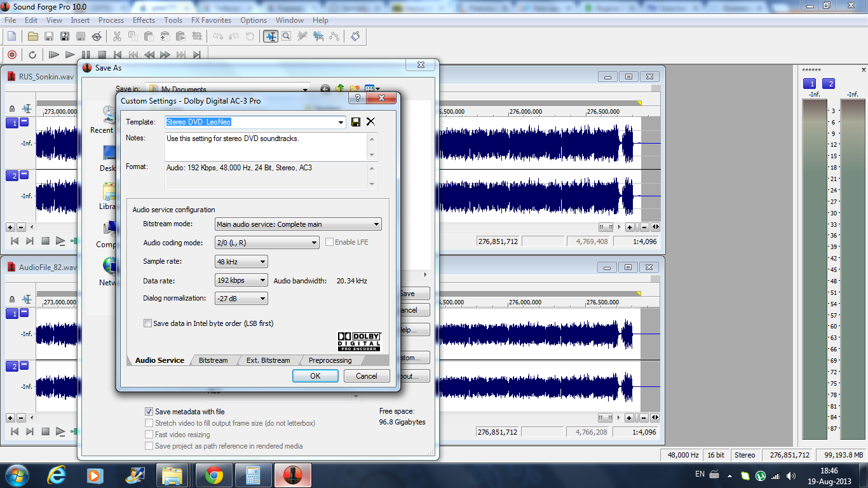Switch to the Preprocessing tab
The width and height of the screenshot is (868, 488).
click(x=330, y=360)
